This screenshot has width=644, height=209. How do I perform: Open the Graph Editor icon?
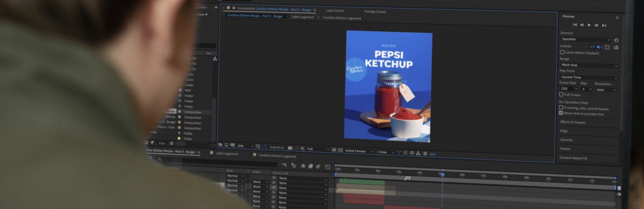tap(328, 167)
